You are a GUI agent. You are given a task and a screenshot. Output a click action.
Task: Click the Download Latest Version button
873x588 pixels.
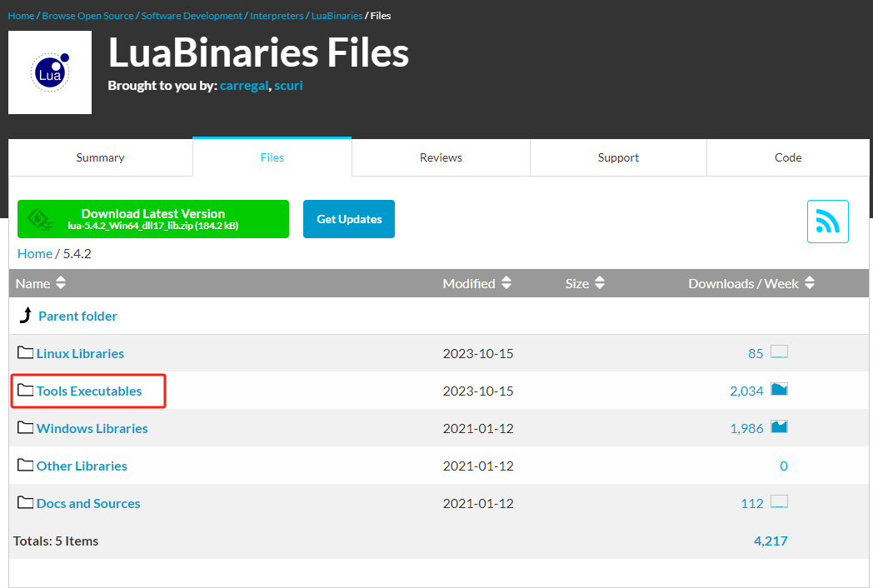(153, 219)
